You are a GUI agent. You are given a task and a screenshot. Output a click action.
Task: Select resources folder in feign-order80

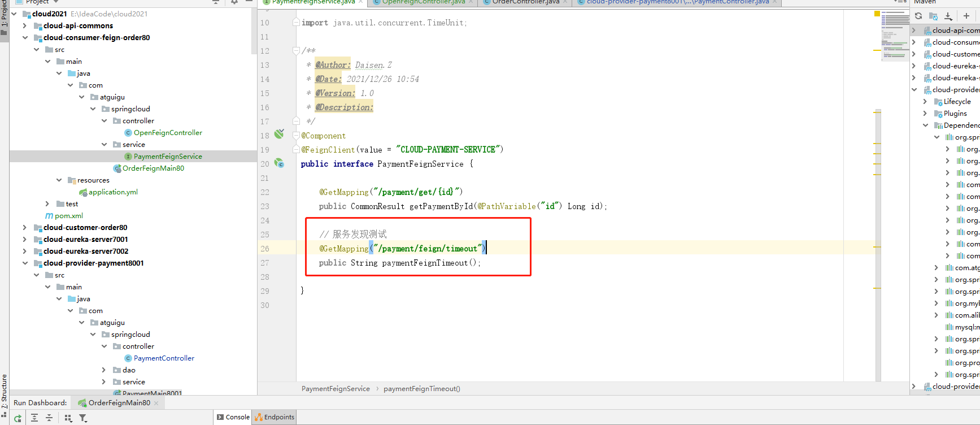coord(89,180)
